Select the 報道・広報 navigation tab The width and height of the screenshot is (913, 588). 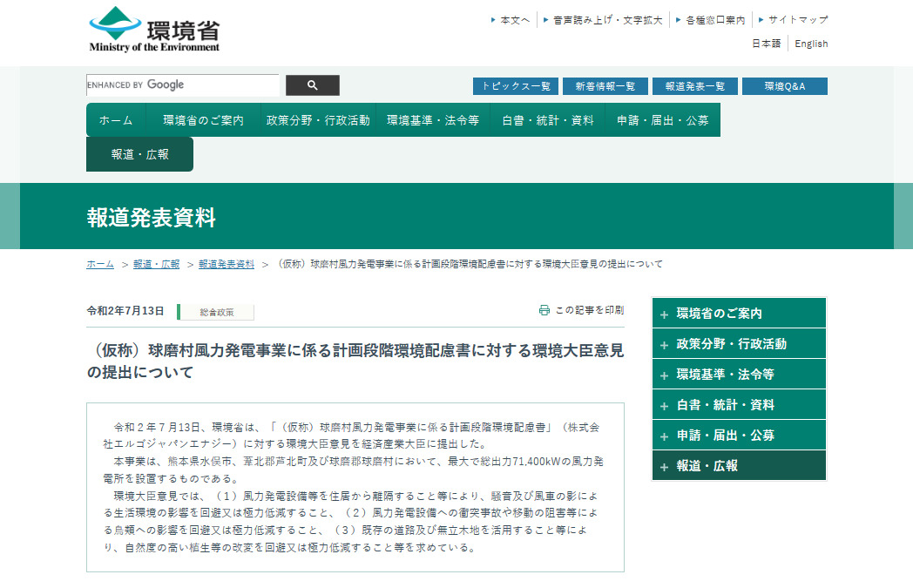click(139, 153)
